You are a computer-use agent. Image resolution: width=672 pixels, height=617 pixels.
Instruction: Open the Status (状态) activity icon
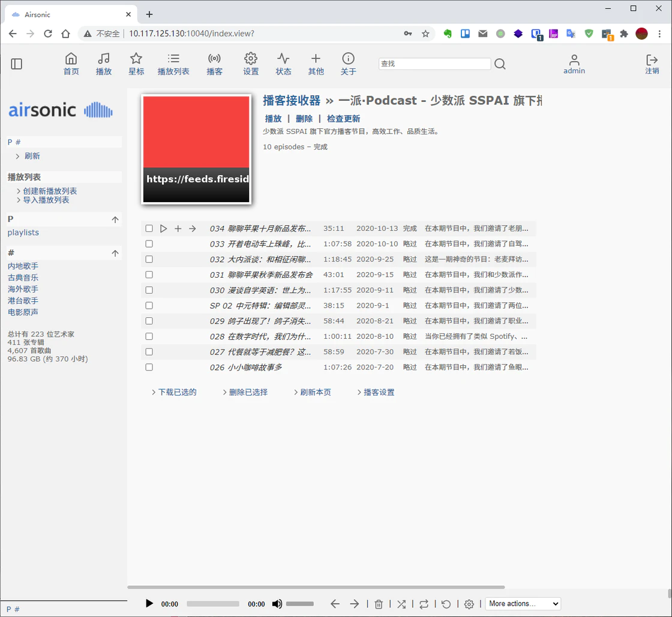(x=283, y=59)
